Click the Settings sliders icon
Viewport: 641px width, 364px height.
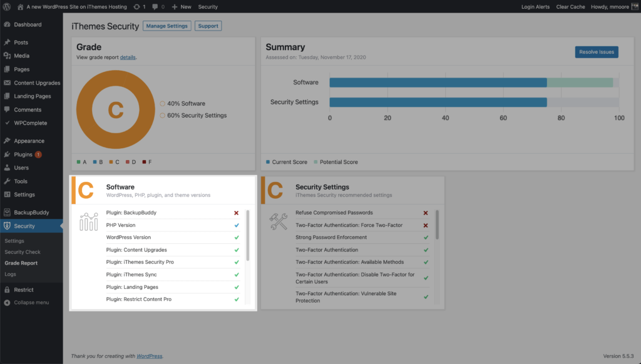coord(7,195)
